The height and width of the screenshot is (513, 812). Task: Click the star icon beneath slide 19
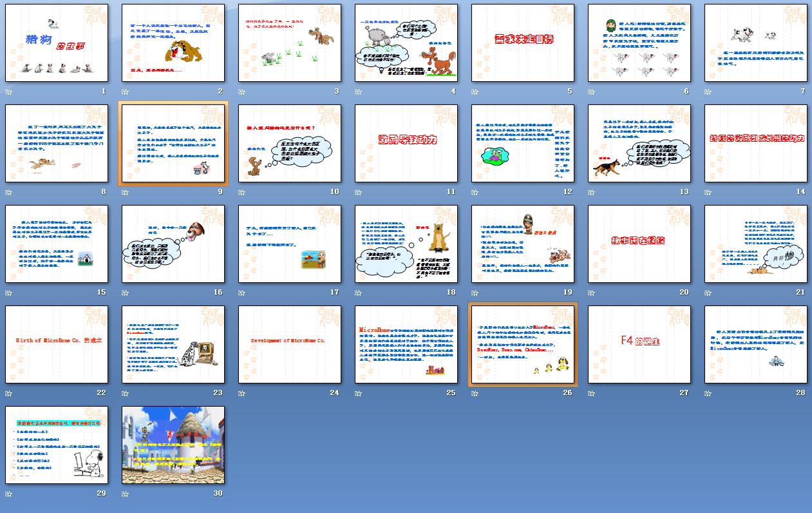(475, 293)
